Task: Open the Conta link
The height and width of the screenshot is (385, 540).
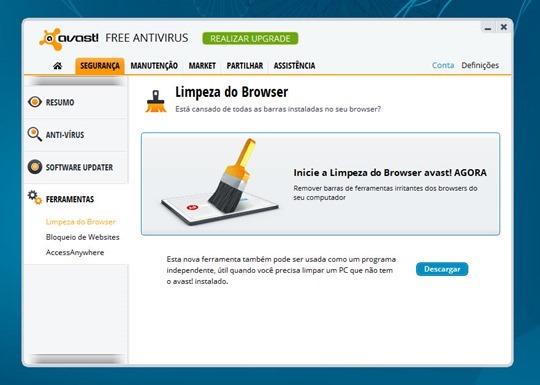Action: tap(443, 65)
